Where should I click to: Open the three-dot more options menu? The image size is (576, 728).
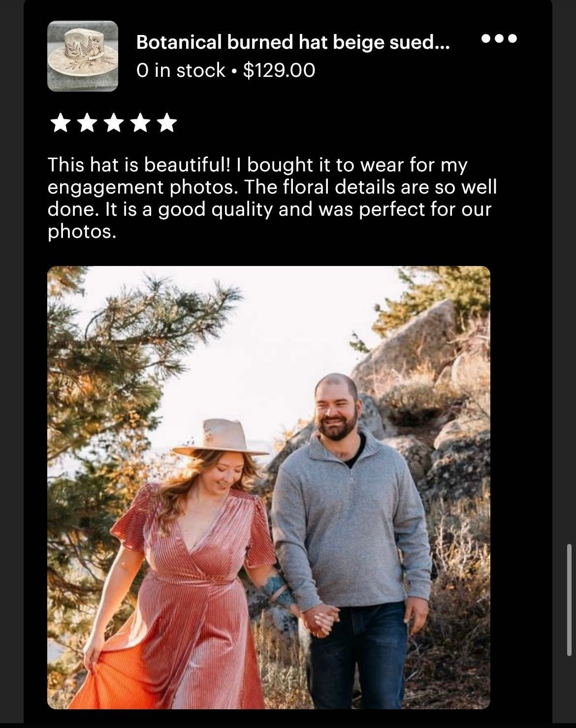point(499,38)
